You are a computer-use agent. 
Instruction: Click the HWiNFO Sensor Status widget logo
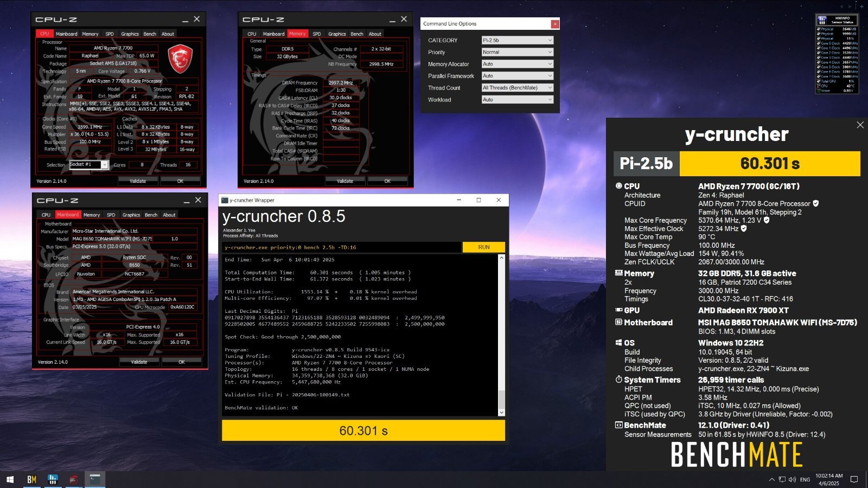(x=822, y=21)
